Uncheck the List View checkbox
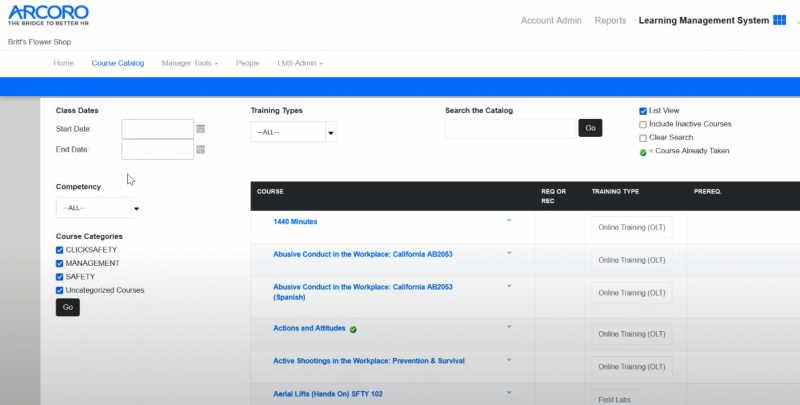The height and width of the screenshot is (405, 800). tap(643, 111)
